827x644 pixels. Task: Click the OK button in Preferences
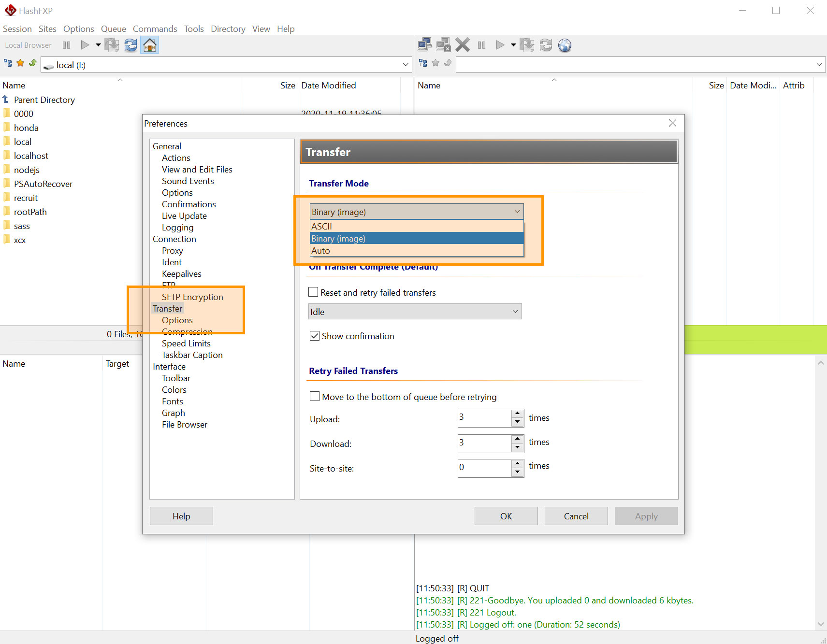click(506, 516)
